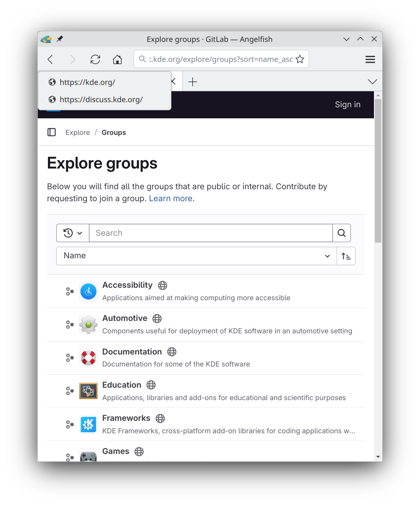Click the public globe icon next to Education
The width and height of the screenshot is (420, 506).
tap(151, 385)
